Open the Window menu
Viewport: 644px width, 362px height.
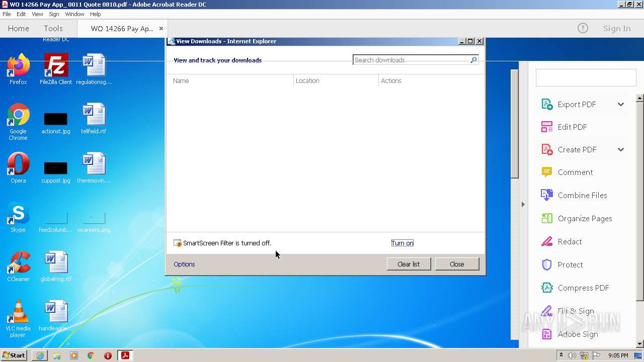pyautogui.click(x=74, y=14)
